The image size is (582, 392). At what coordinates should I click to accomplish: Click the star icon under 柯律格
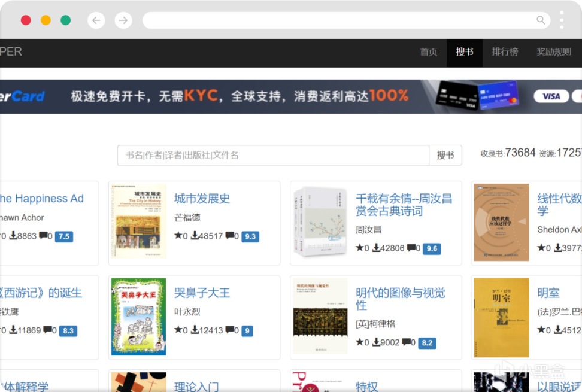[x=360, y=342]
